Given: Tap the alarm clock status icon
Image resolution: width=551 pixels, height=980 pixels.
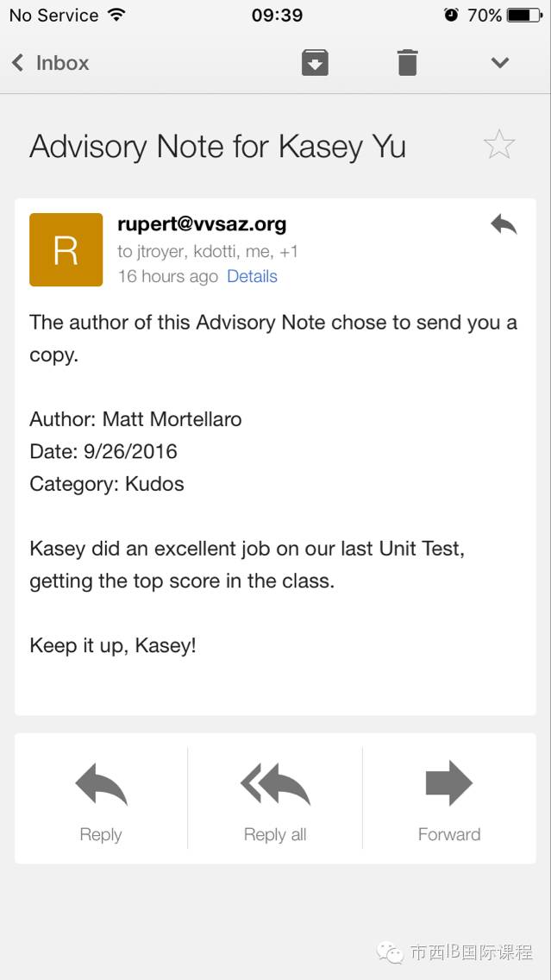Looking at the screenshot, I should point(451,15).
